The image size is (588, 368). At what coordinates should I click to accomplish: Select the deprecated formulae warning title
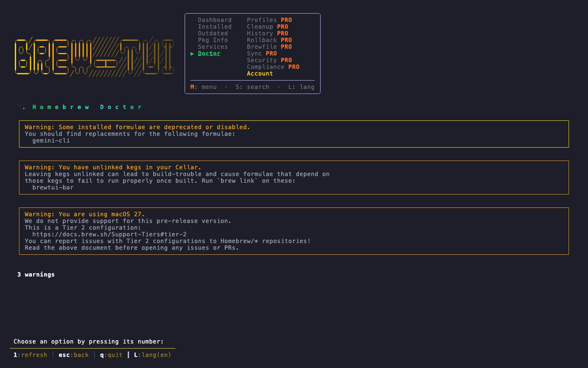point(137,127)
